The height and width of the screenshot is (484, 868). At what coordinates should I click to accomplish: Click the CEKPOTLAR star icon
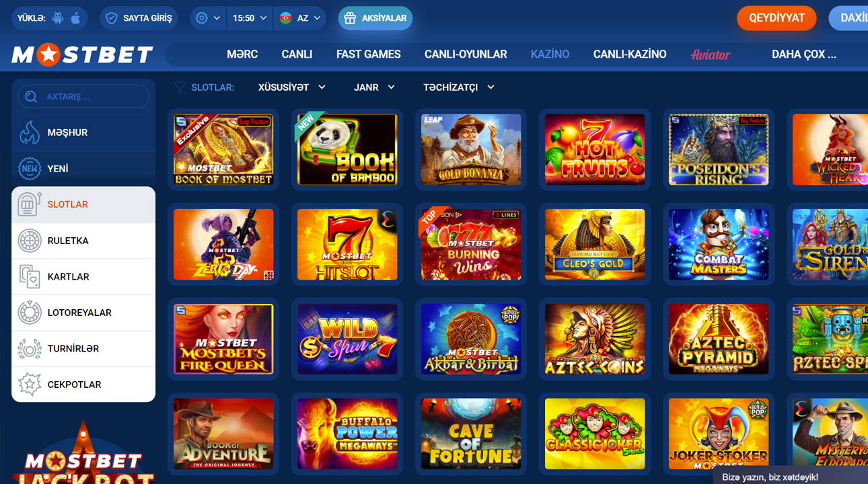pyautogui.click(x=30, y=385)
